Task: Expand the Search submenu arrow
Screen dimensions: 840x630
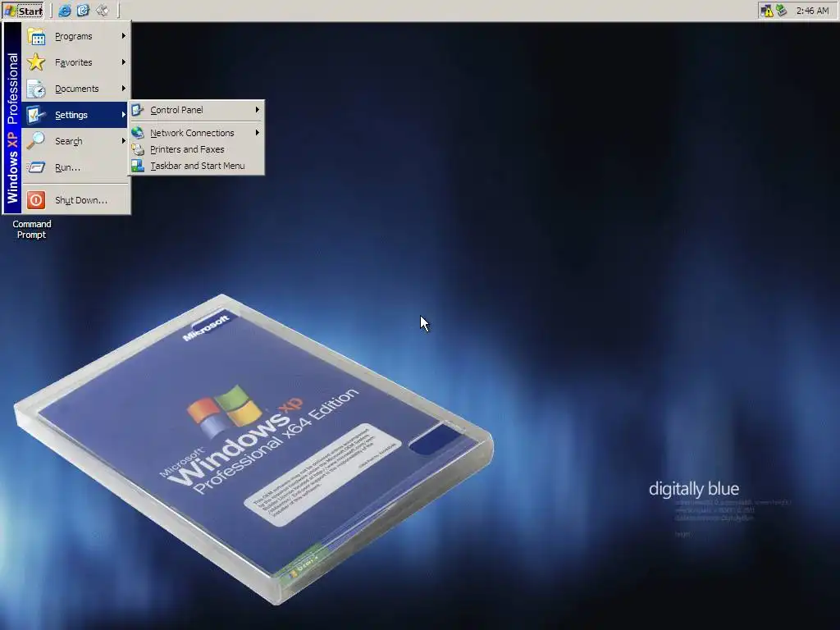Action: point(124,141)
